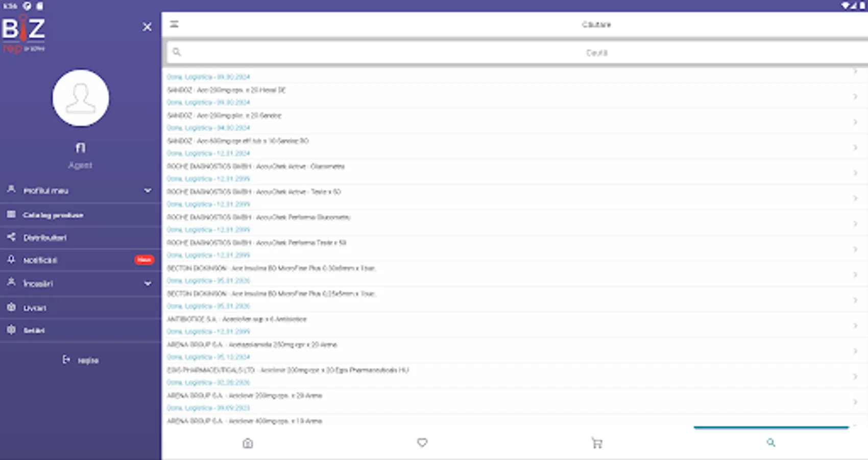Log out using the Ieșire option

click(x=81, y=360)
